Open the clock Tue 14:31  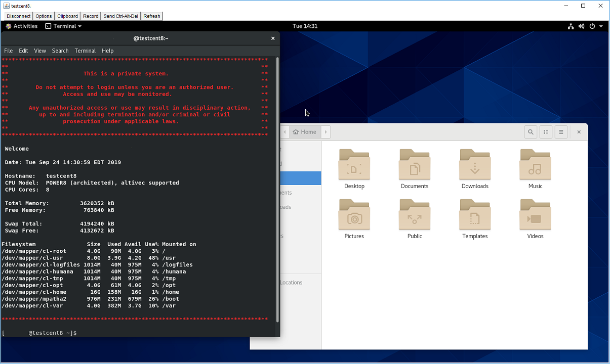pyautogui.click(x=305, y=26)
